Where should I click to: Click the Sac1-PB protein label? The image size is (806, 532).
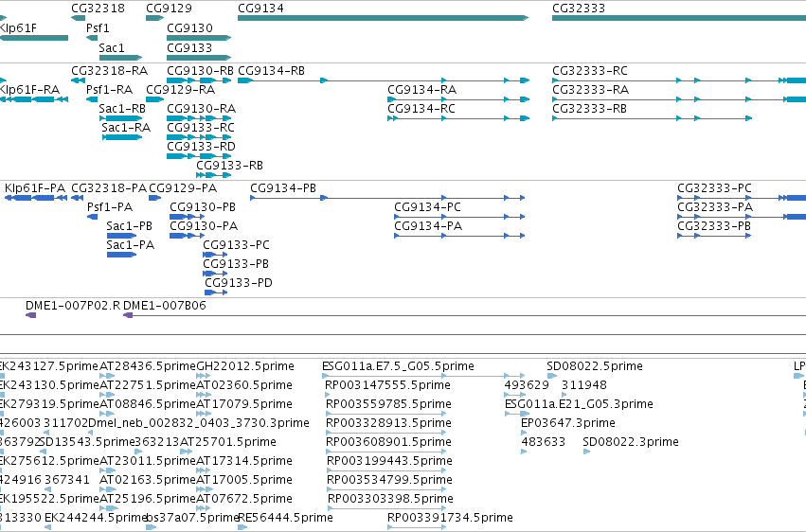coord(130,226)
